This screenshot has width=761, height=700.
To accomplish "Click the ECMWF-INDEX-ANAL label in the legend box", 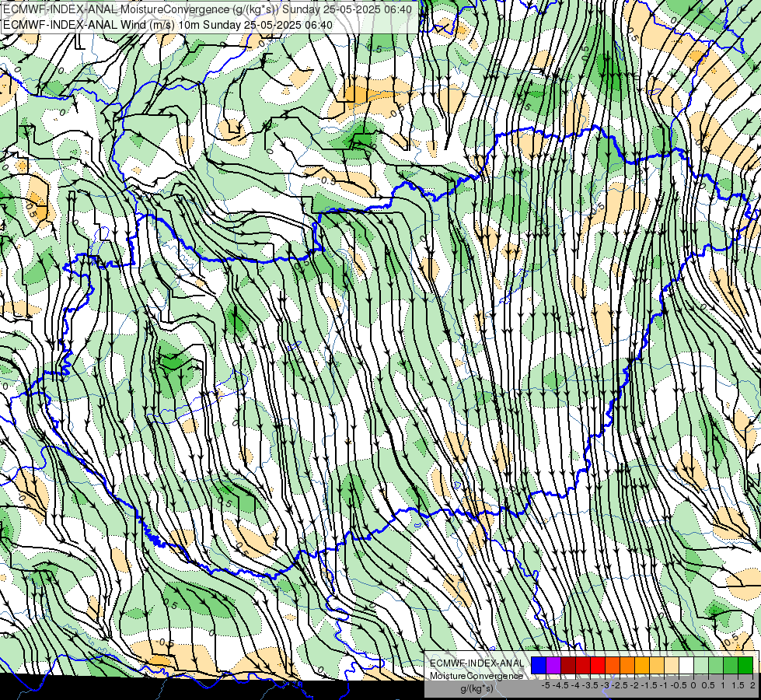I will point(477,663).
